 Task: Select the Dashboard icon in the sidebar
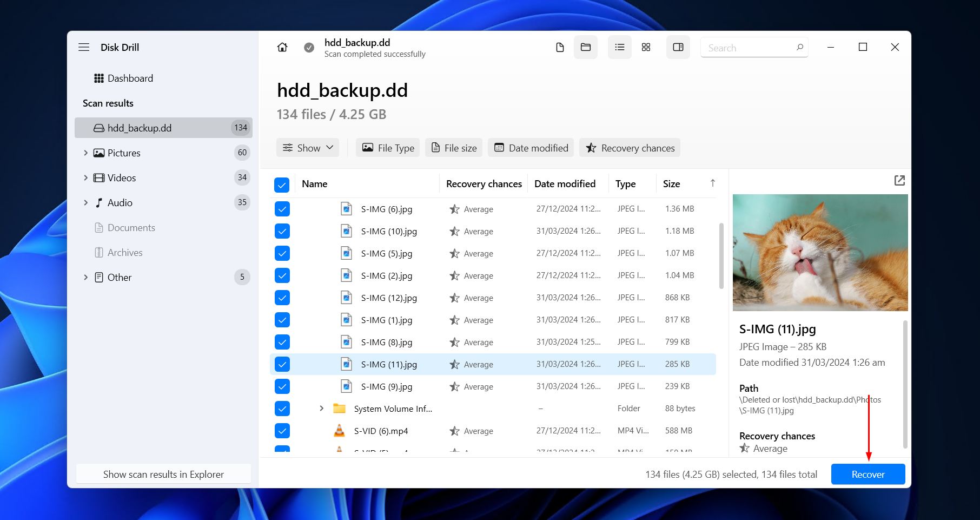[x=99, y=78]
